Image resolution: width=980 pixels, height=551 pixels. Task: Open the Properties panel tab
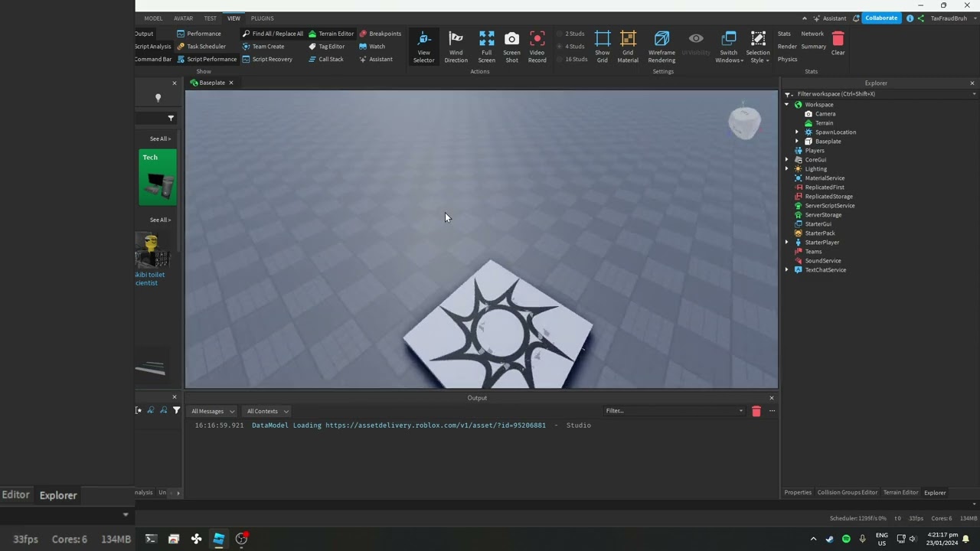[797, 493]
